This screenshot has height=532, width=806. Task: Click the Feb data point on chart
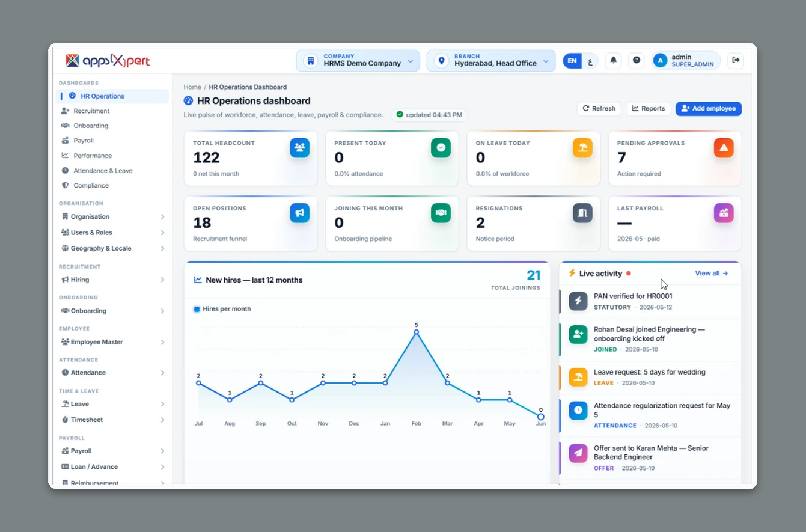point(416,332)
